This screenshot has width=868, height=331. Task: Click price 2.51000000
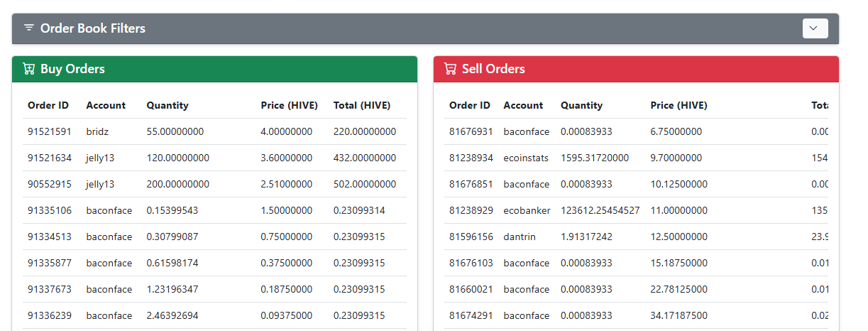click(287, 184)
